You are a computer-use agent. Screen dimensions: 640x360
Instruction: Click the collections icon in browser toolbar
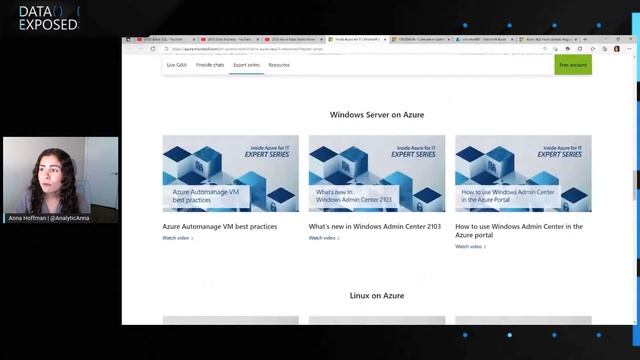tap(604, 49)
